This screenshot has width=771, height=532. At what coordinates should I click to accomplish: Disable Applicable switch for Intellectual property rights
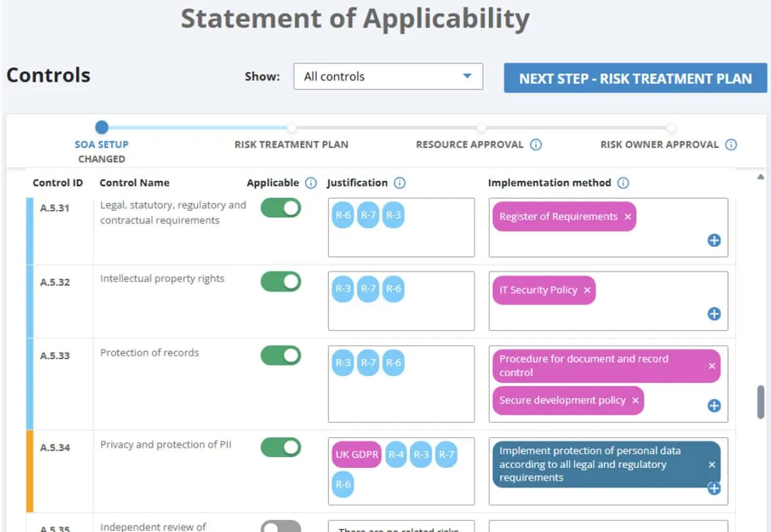(x=281, y=281)
